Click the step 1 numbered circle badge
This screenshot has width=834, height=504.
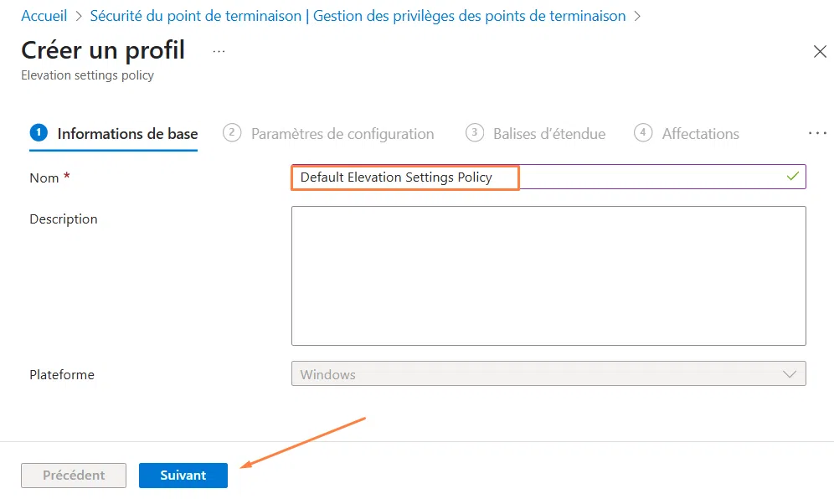pos(39,132)
